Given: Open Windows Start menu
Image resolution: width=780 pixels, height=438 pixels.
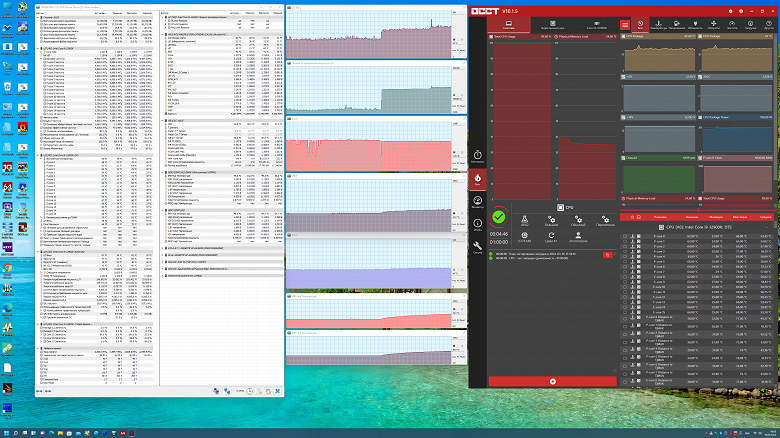Looking at the screenshot, I should point(6,433).
